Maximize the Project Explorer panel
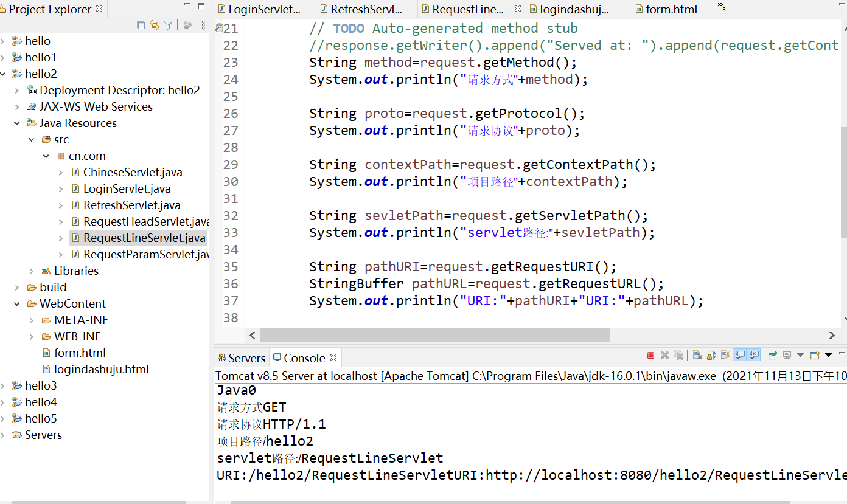This screenshot has width=847, height=504. pos(201,6)
